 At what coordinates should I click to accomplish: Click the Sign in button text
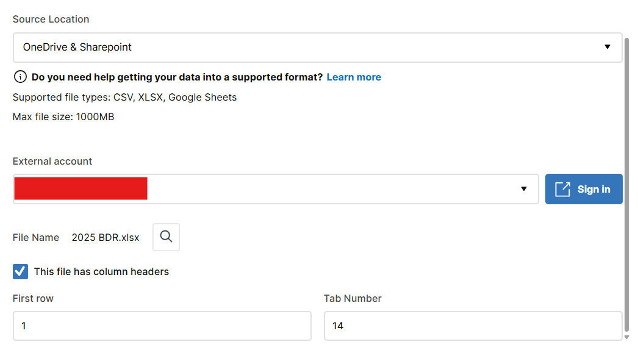[x=593, y=190]
